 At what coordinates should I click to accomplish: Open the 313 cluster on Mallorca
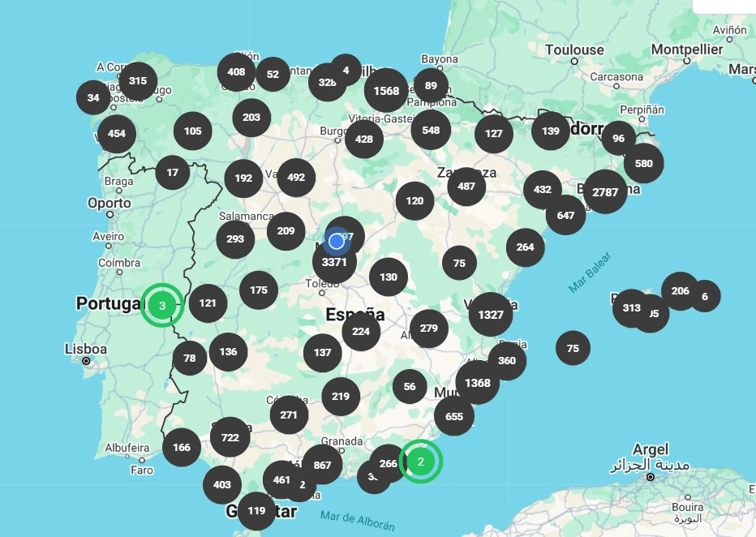point(632,308)
